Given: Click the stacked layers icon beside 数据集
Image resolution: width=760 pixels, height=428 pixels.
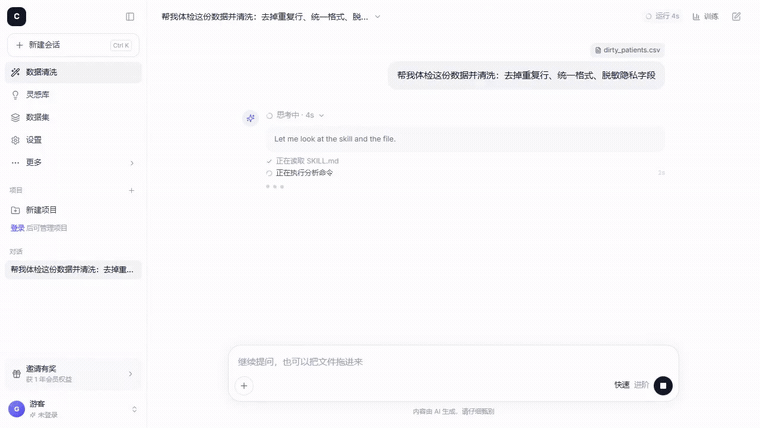Looking at the screenshot, I should click(x=16, y=117).
